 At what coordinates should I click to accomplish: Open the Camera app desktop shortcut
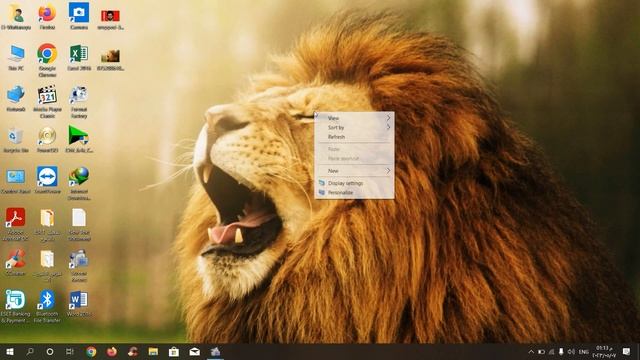click(x=79, y=16)
